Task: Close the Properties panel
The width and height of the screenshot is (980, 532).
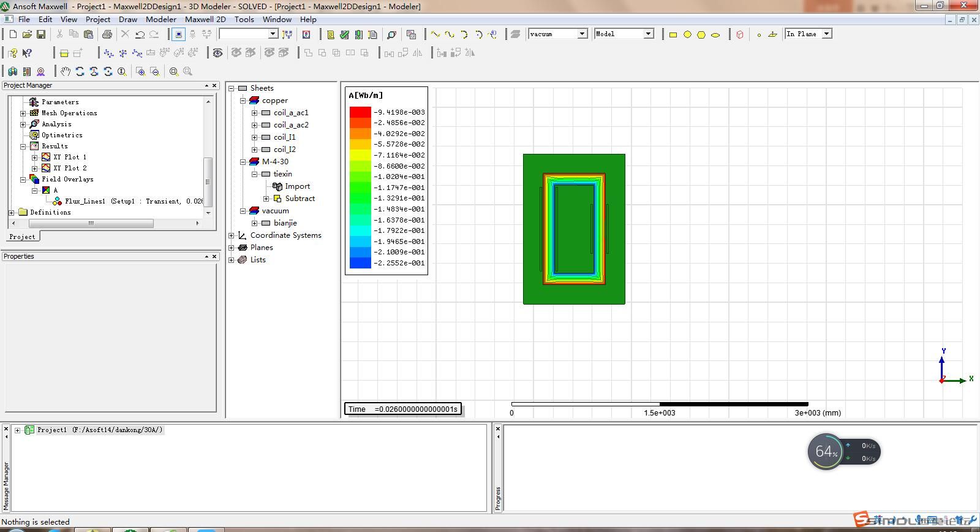Action: point(214,257)
